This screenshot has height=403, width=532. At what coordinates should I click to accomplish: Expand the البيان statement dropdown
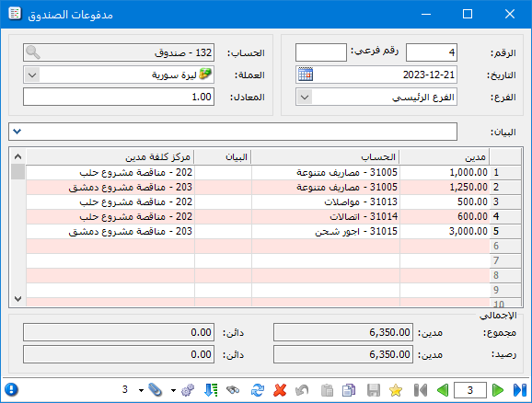[x=17, y=132]
